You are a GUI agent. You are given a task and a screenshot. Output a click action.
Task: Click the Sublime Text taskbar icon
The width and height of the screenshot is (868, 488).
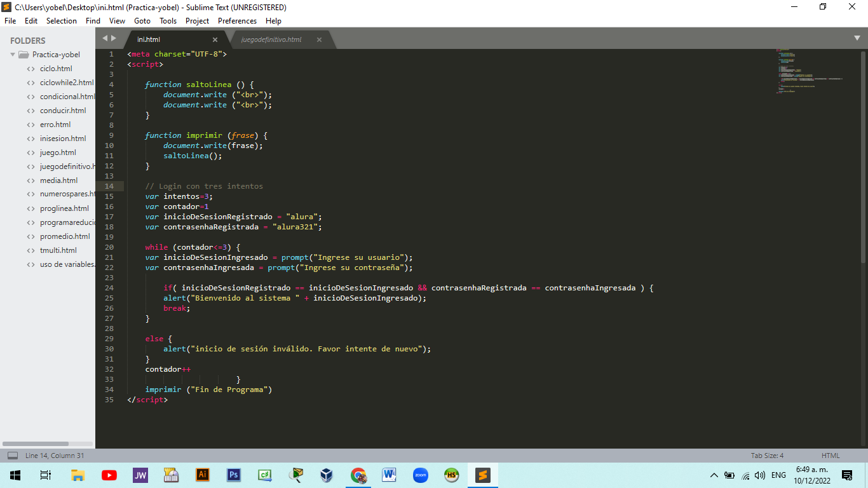tap(483, 475)
